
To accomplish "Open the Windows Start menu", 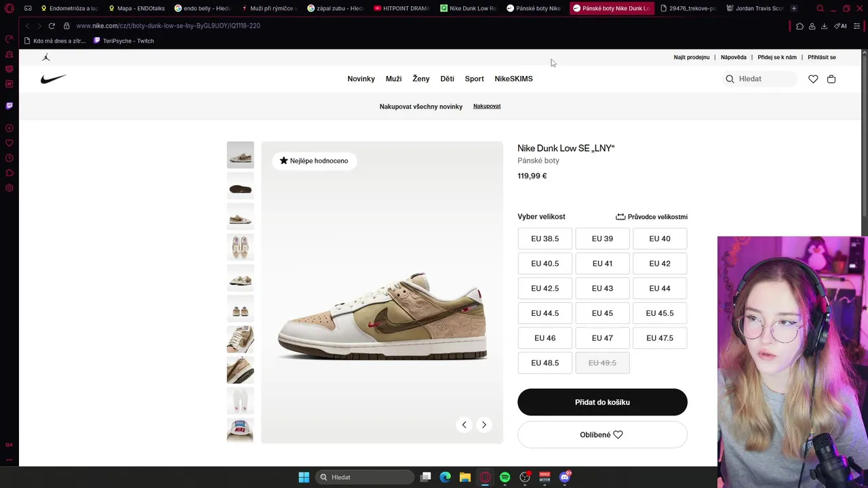I will point(304,477).
